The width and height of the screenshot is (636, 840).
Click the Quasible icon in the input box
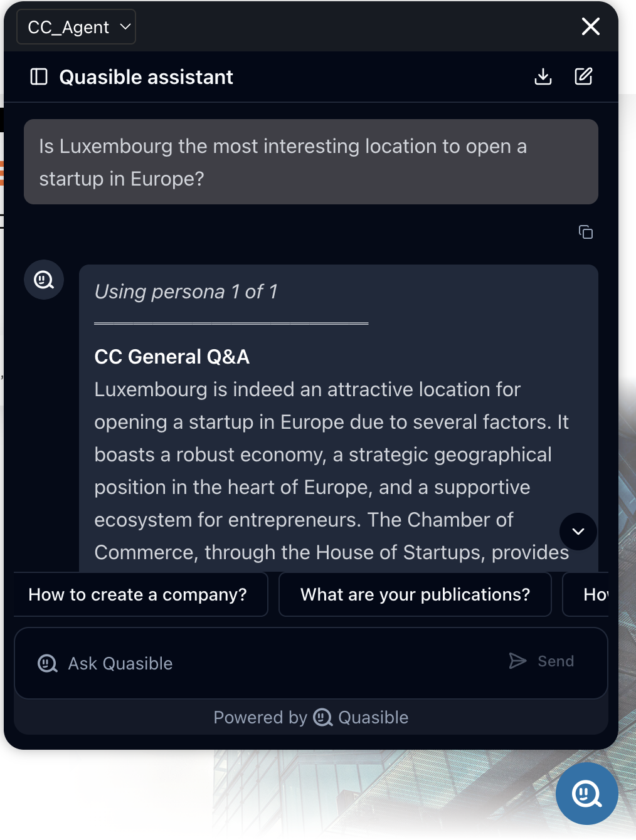pos(48,663)
